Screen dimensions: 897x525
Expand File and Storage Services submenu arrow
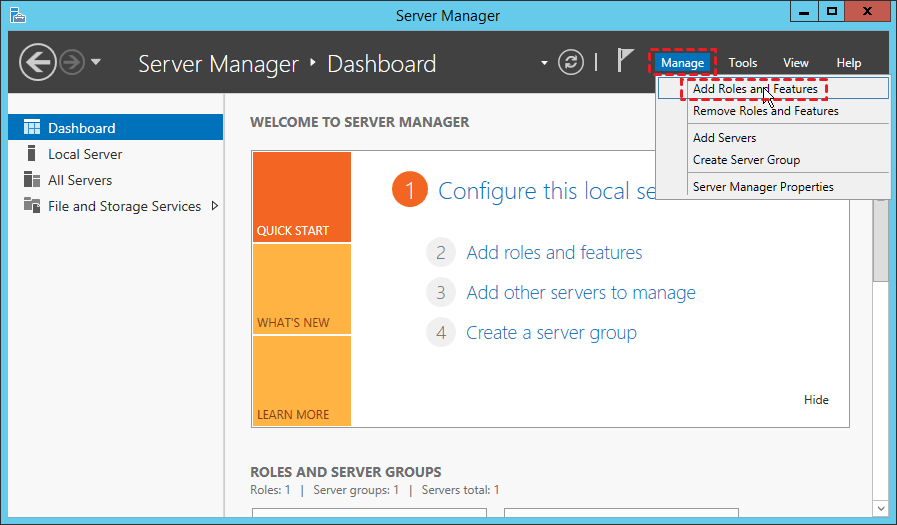click(214, 206)
